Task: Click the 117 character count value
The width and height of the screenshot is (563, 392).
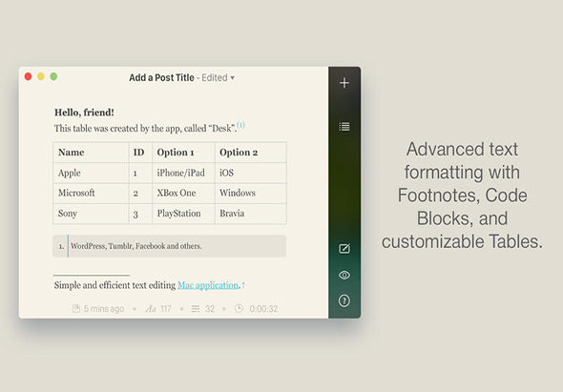Action: tap(166, 309)
